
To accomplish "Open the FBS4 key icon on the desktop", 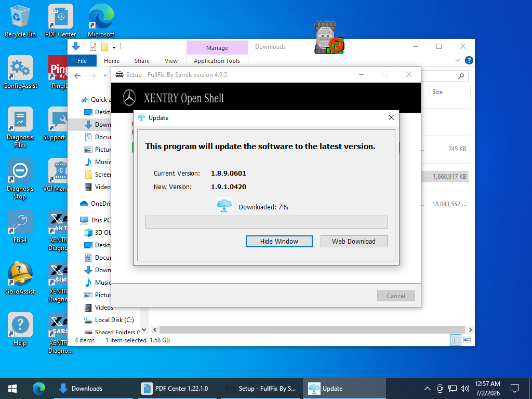I will click(x=20, y=227).
